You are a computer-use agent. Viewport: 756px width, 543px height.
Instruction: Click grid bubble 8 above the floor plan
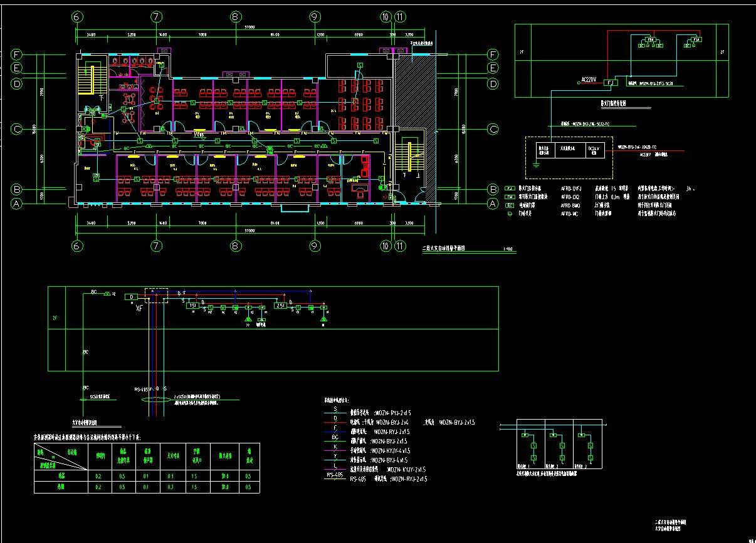(x=236, y=17)
